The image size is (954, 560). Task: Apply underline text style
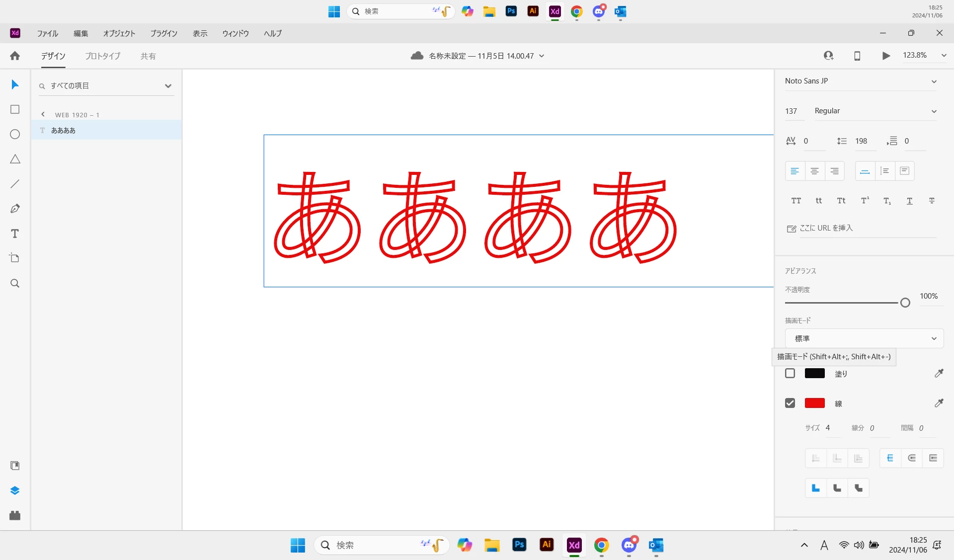coord(909,201)
